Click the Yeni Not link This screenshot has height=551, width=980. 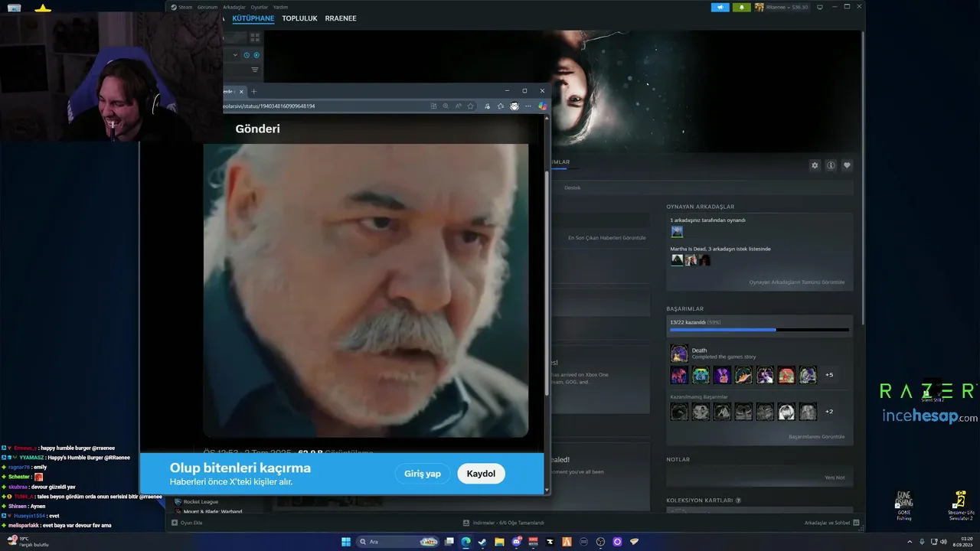835,478
